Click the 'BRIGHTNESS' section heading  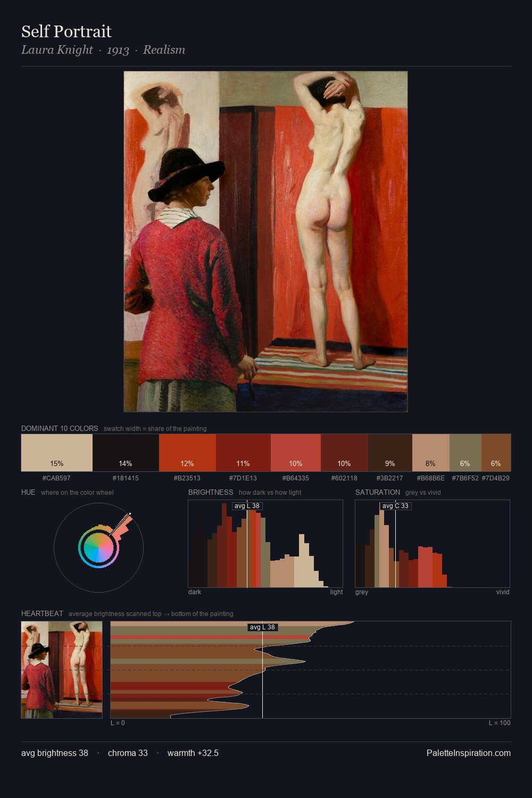tap(211, 492)
